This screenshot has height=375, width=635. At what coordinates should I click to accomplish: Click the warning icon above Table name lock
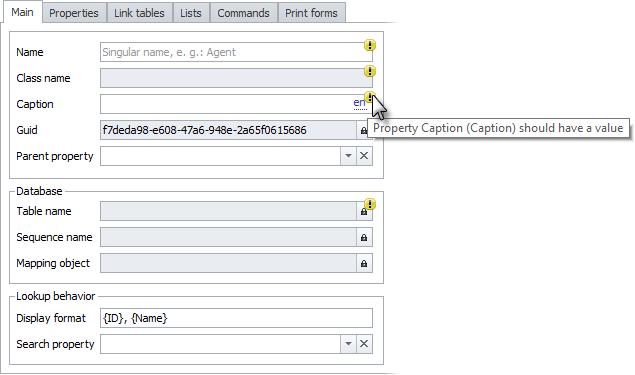coord(369,204)
